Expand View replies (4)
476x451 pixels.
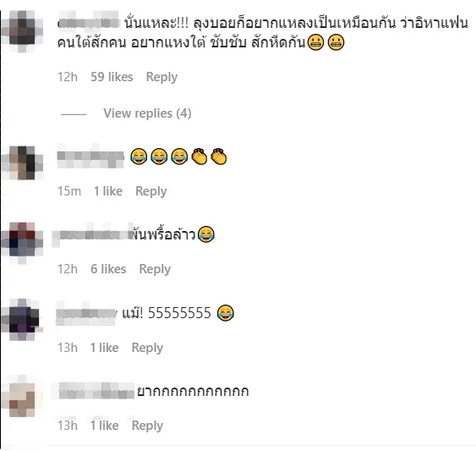(147, 113)
